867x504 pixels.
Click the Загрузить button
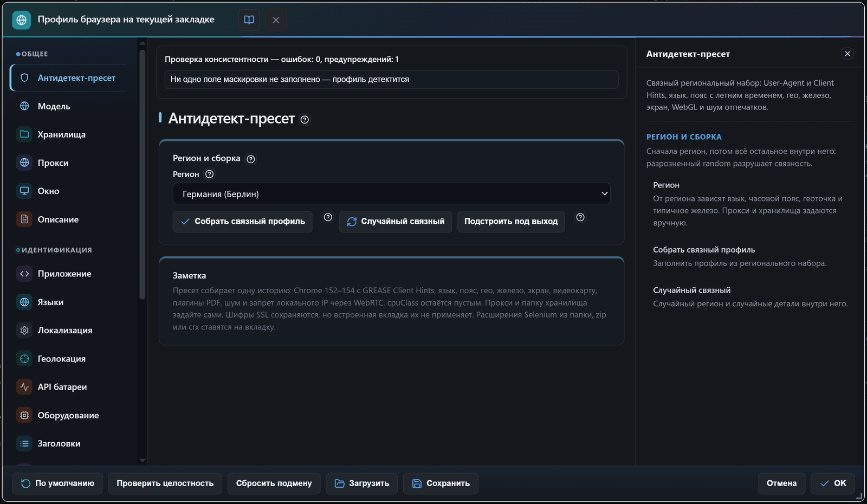coord(361,483)
